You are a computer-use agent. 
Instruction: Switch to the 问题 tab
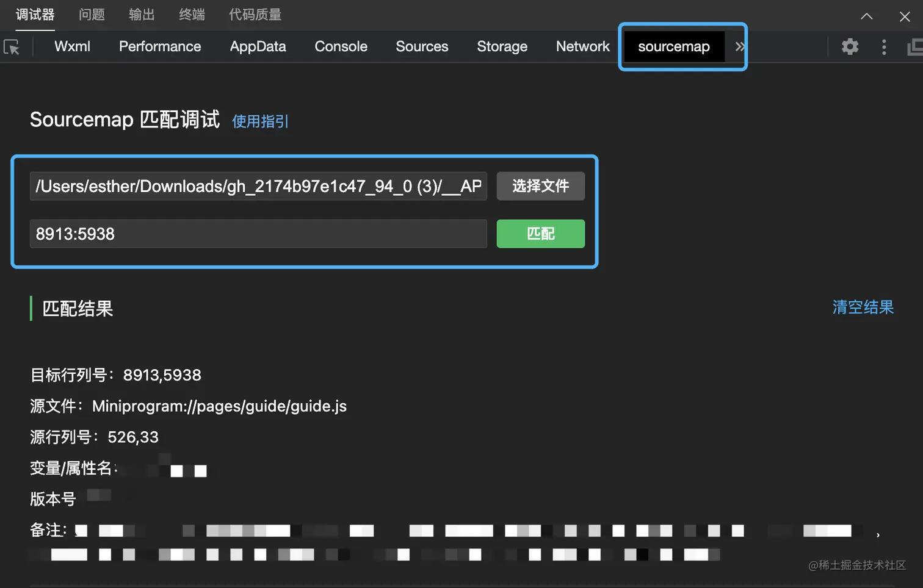click(92, 15)
